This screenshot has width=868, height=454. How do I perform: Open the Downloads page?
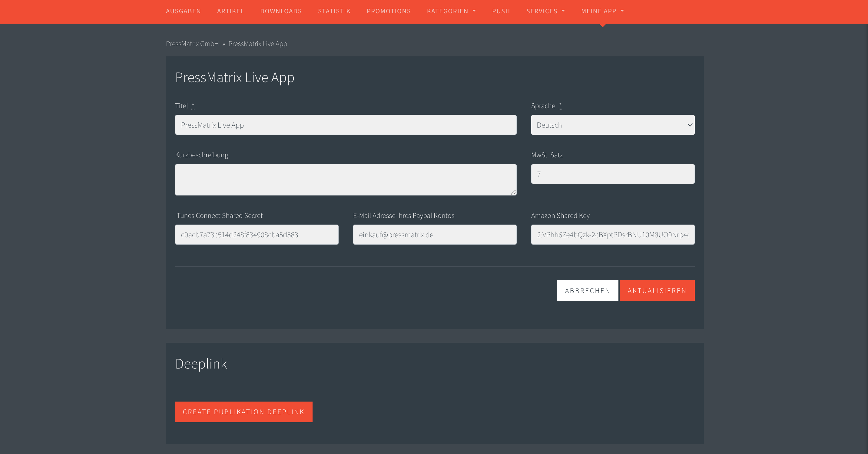click(281, 11)
